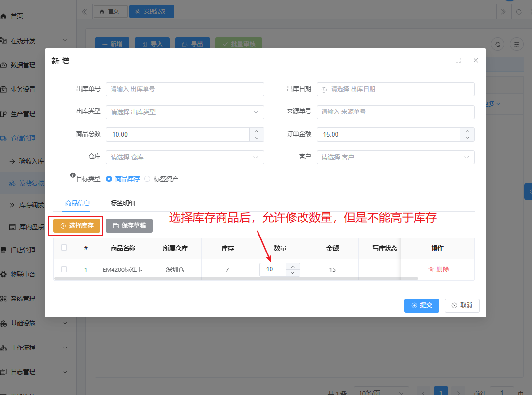The image size is (532, 395).
Task: Select the 标签资产 radio option
Action: 147,179
